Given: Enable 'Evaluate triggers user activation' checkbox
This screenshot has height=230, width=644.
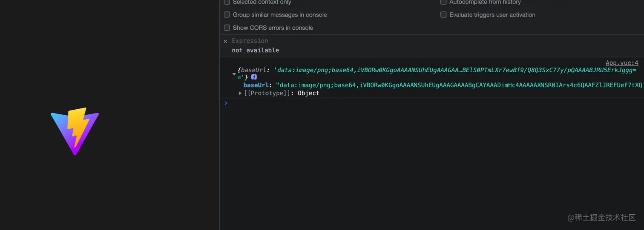Looking at the screenshot, I should [x=443, y=15].
